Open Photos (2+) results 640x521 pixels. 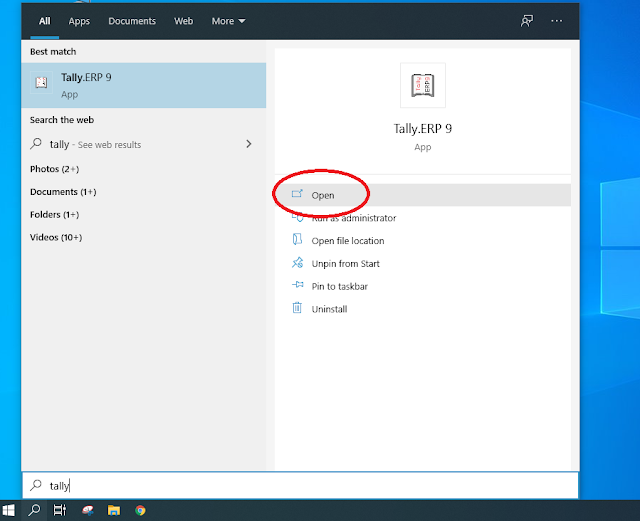(x=54, y=169)
